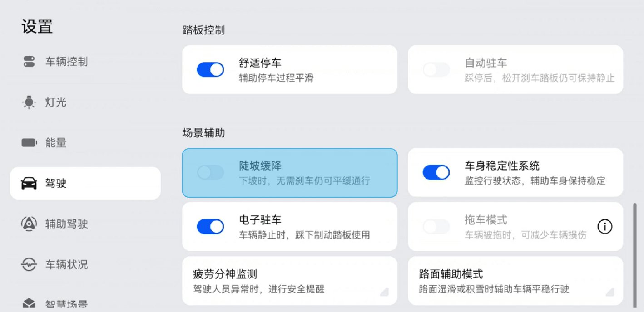Open the 辅助驾驶 settings tab
644x312 pixels.
point(66,224)
